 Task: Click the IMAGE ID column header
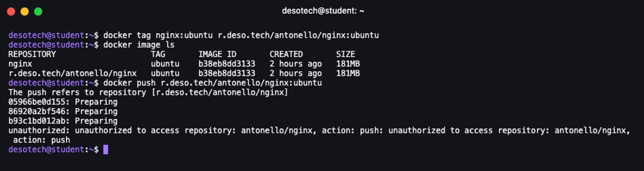point(217,54)
